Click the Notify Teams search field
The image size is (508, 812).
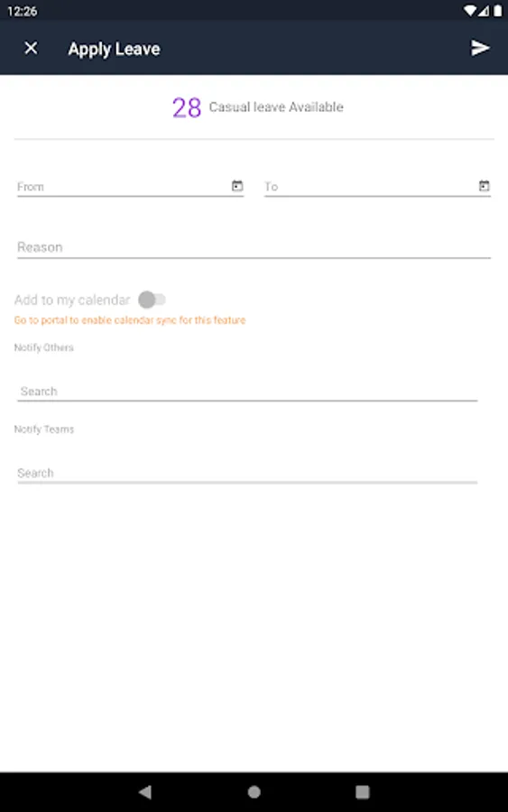point(247,473)
